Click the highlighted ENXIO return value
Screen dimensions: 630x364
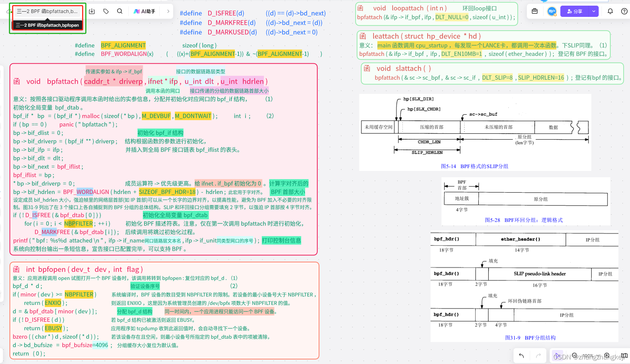[53, 303]
